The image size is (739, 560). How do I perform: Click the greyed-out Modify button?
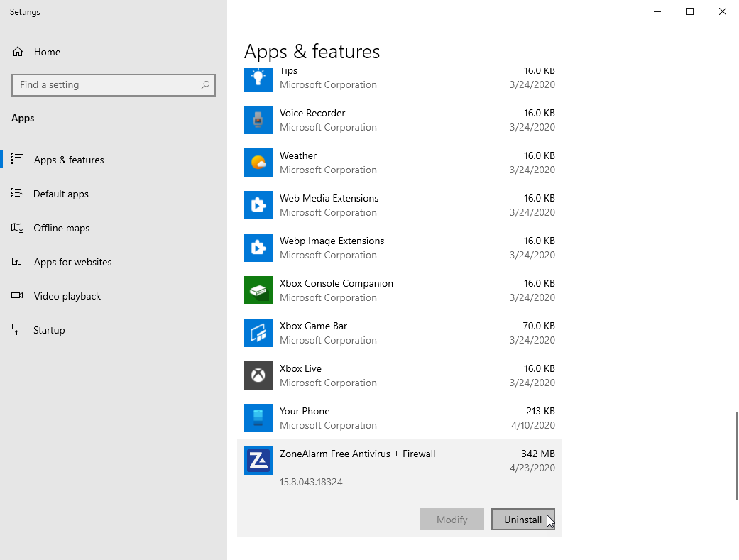point(452,519)
